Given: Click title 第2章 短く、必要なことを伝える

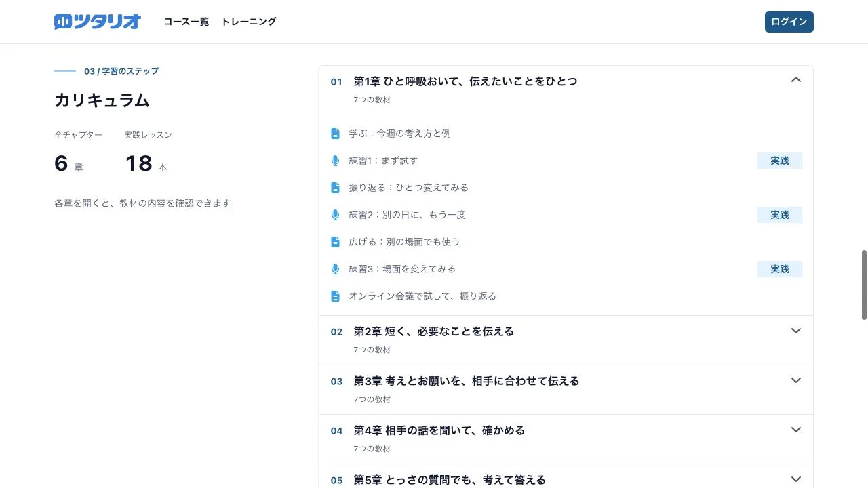Looking at the screenshot, I should 434,331.
